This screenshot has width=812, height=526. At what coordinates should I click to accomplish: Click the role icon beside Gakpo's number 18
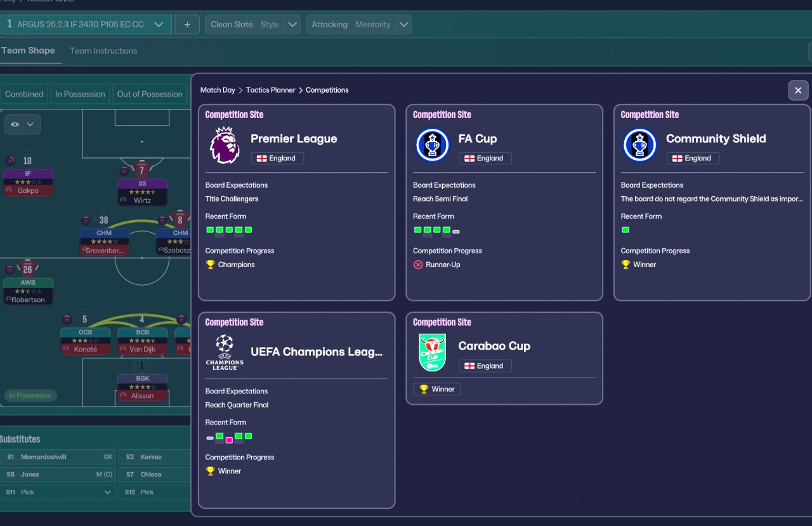click(x=10, y=161)
